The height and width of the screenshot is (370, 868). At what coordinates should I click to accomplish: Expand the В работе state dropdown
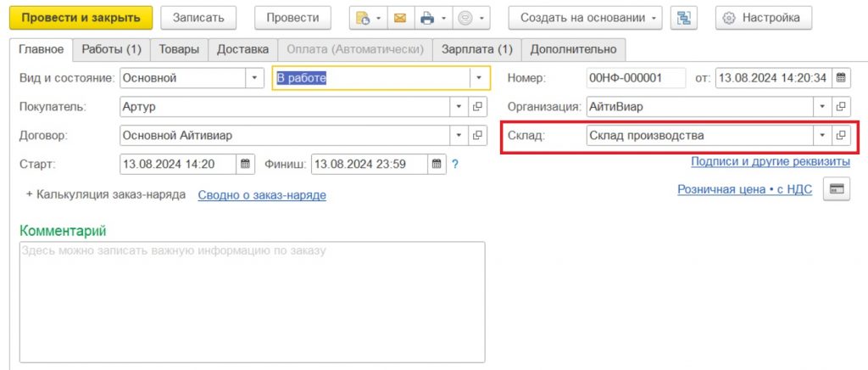point(480,78)
